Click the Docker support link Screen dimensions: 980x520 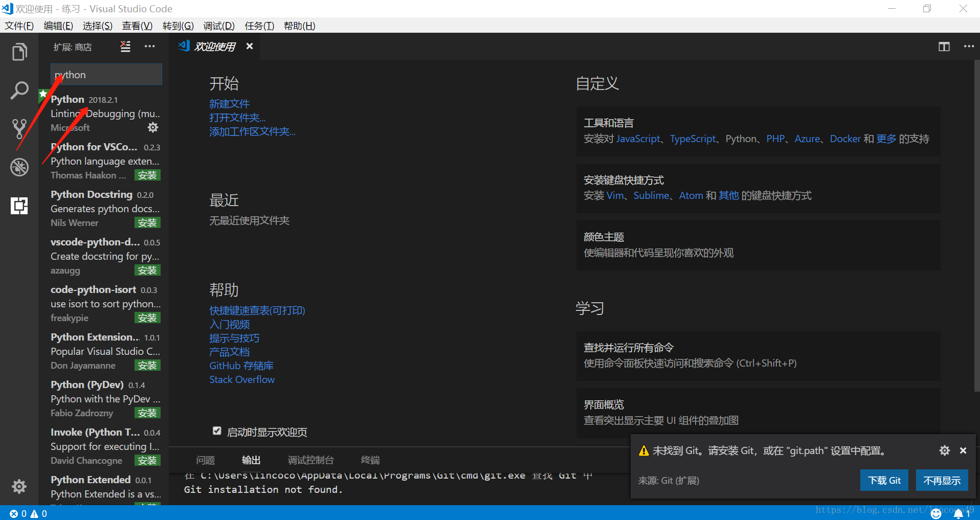click(x=845, y=139)
